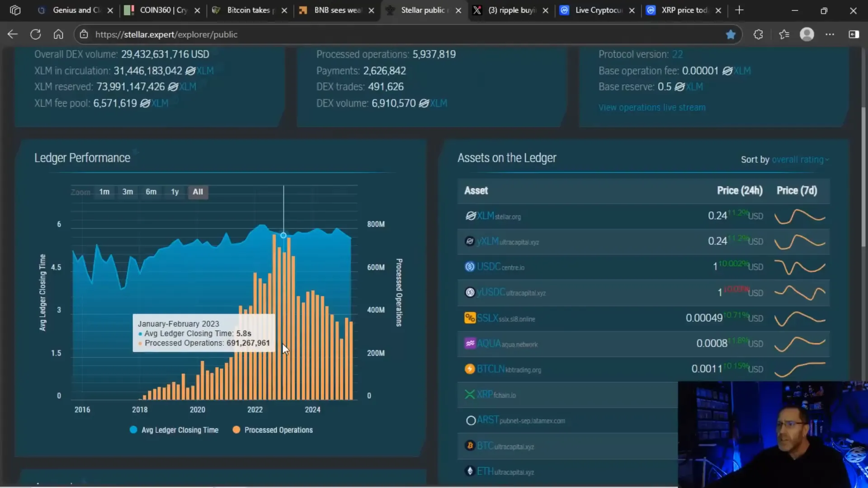868x488 pixels.
Task: Click the Protocol version 22 link
Action: [677, 54]
